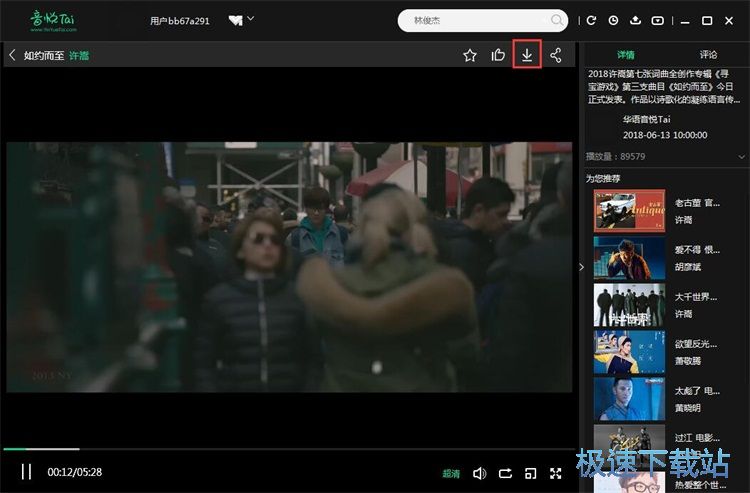Click the mini video mode icon in title bar
Viewport: 750px width, 493px height.
point(658,21)
